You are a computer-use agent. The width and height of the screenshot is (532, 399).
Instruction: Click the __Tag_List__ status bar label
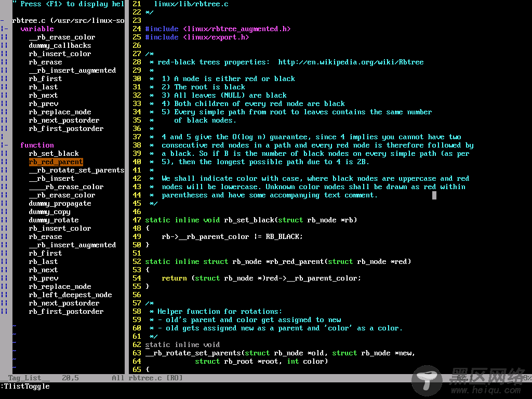(x=25, y=378)
